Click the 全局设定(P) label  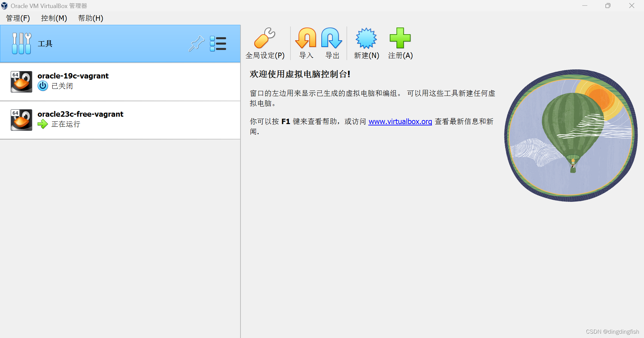[265, 55]
